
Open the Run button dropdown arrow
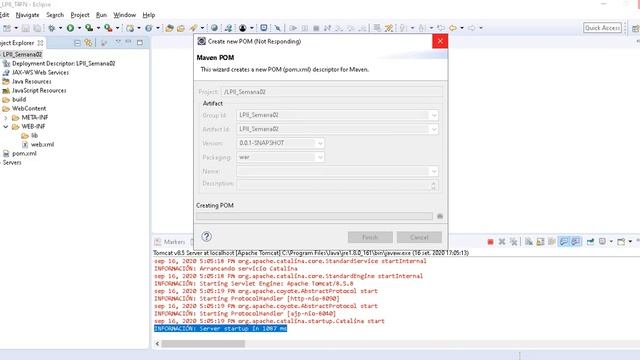(79, 28)
